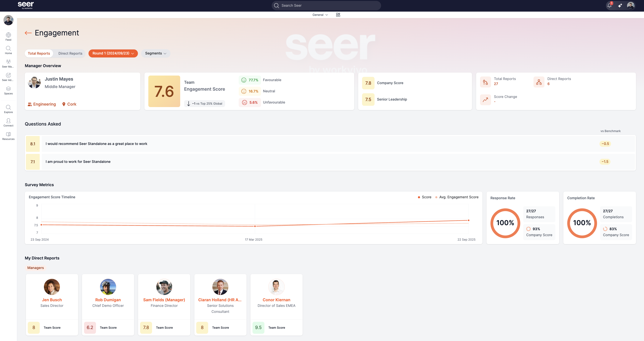This screenshot has width=644, height=341.
Task: Click in the Search Seer field
Action: 326,6
